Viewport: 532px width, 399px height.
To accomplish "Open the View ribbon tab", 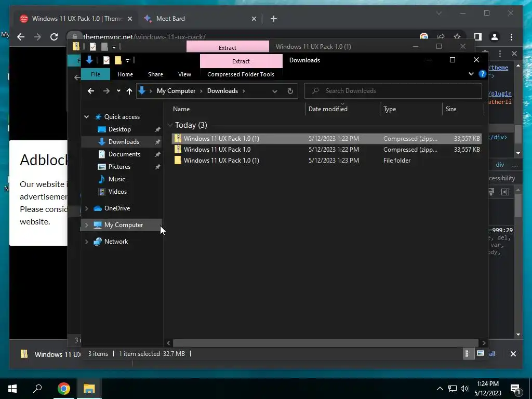I will (184, 74).
